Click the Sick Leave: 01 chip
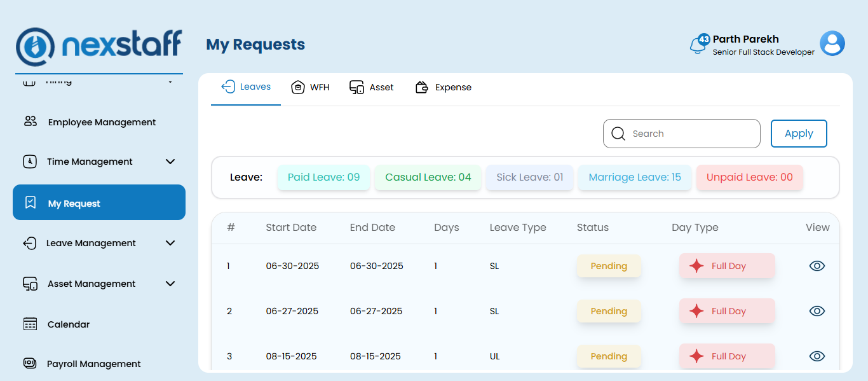 tap(530, 177)
